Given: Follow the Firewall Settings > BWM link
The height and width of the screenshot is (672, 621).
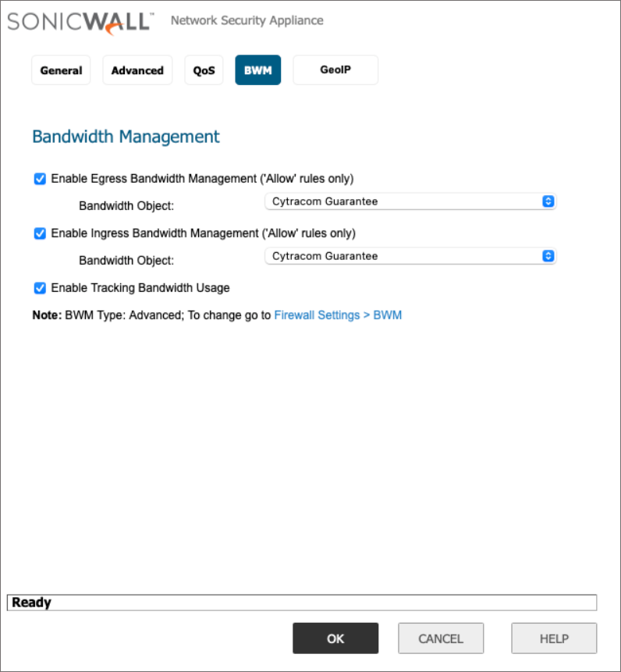Looking at the screenshot, I should pos(338,315).
